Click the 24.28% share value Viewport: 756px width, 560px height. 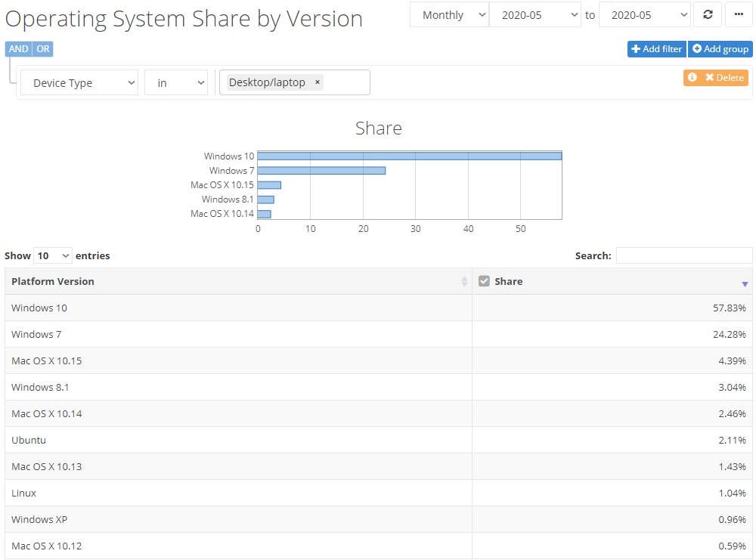(x=729, y=335)
